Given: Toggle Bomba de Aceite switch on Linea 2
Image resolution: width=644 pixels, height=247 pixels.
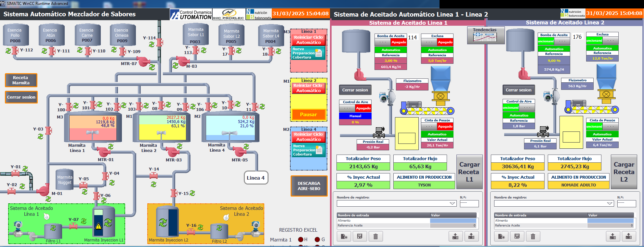Looking at the screenshot, I should pos(554,41).
